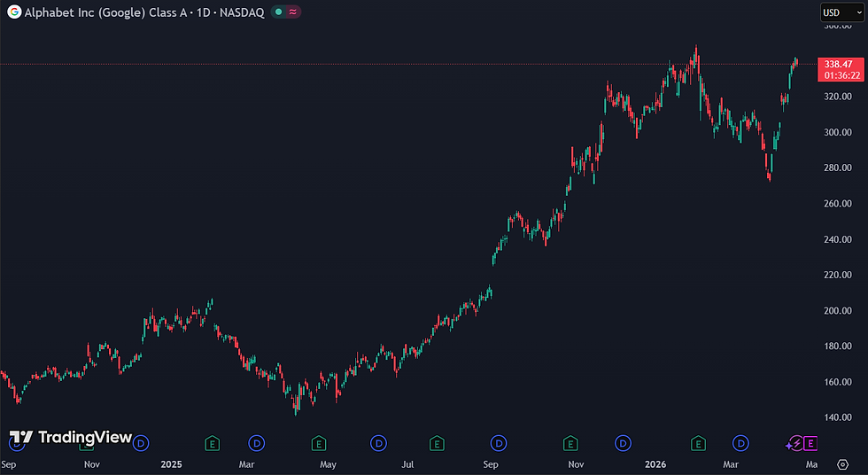
Task: Open the earnings marker just after 2026 label
Action: [698, 443]
